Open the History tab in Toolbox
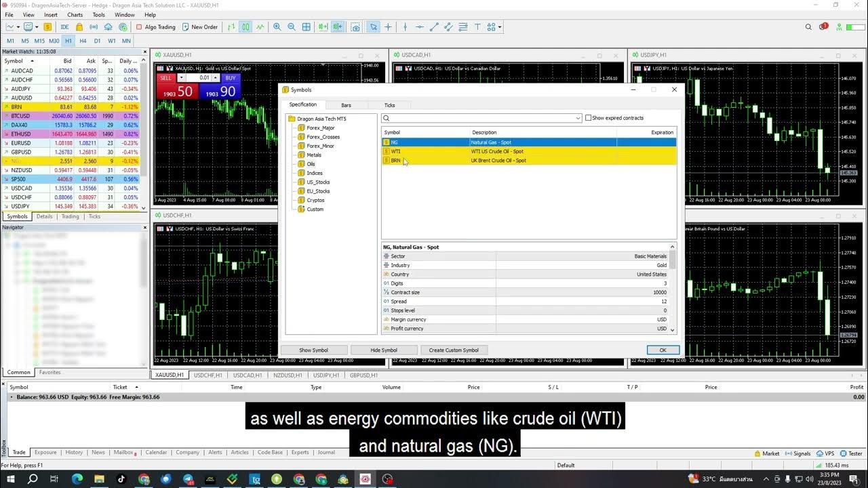 coord(74,452)
